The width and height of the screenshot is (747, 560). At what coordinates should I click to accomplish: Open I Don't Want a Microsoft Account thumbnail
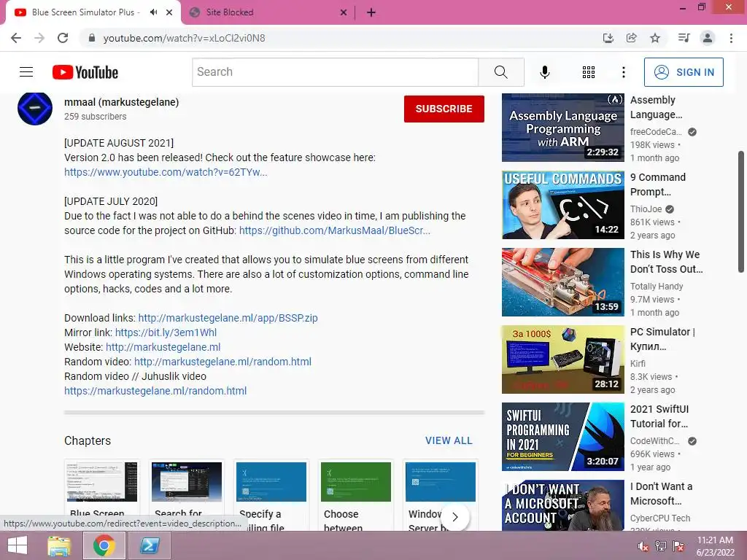562,505
